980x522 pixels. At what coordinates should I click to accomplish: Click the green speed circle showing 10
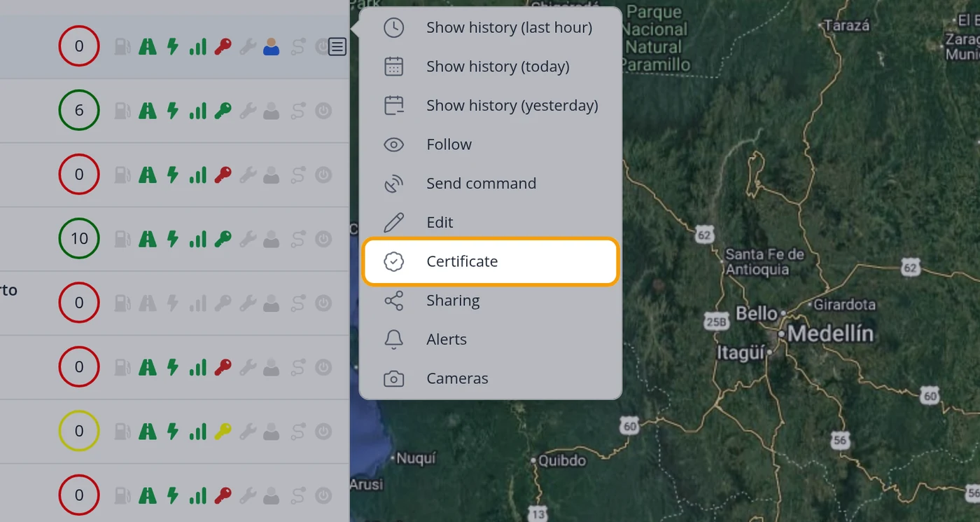point(79,238)
